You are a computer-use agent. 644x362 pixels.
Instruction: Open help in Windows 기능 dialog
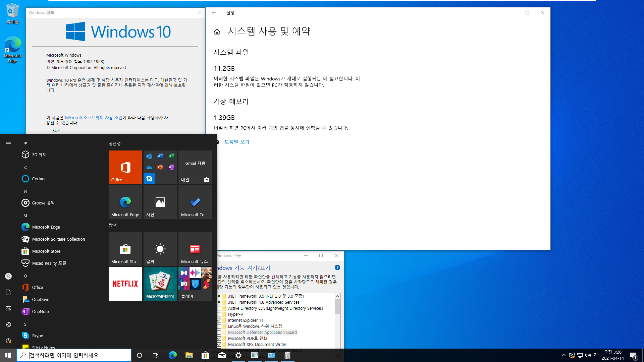337,267
